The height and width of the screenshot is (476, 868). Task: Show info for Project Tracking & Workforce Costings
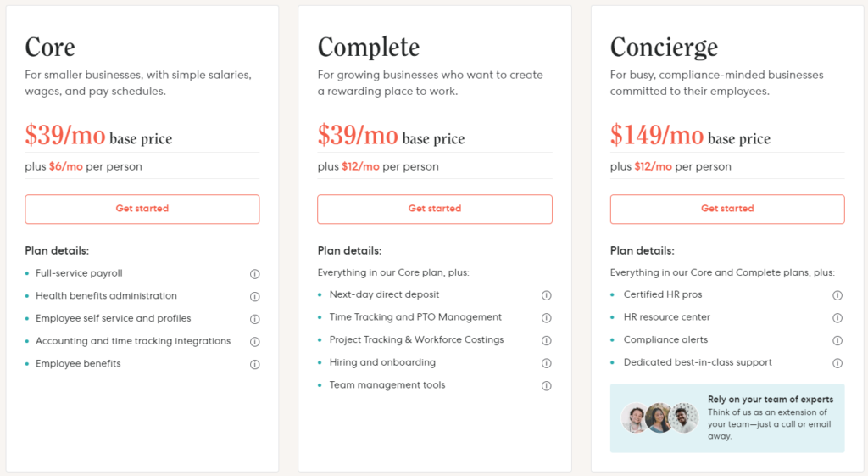(547, 340)
